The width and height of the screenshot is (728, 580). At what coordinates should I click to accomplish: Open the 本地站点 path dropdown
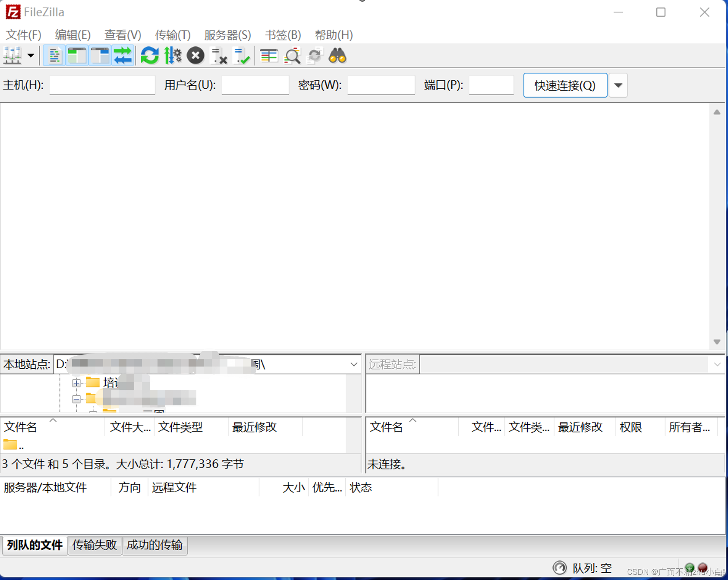(353, 364)
